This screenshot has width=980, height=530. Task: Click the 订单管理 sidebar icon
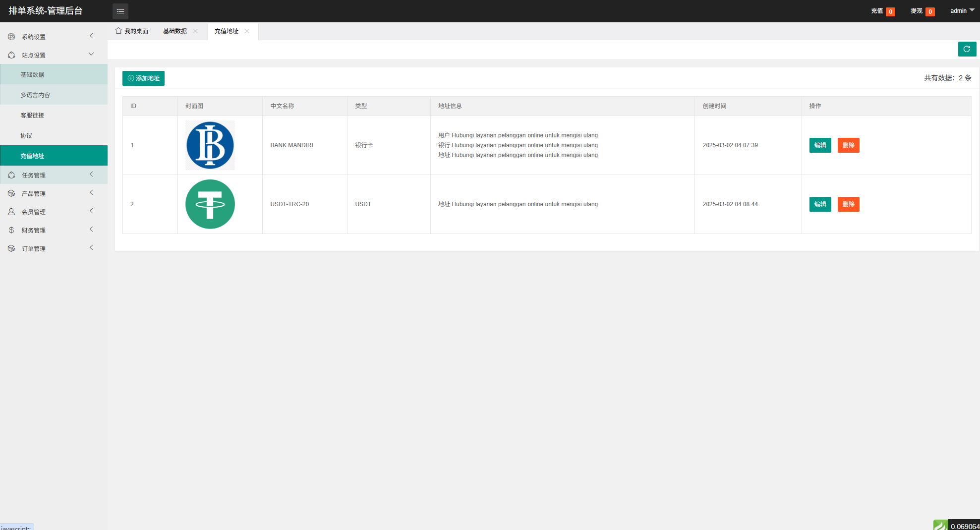11,248
